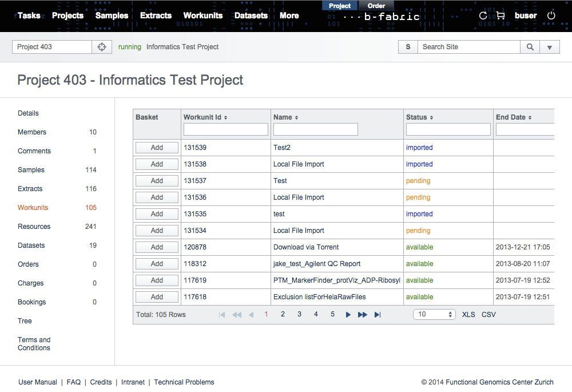
Task: Go to last page icon
Action: pos(378,315)
